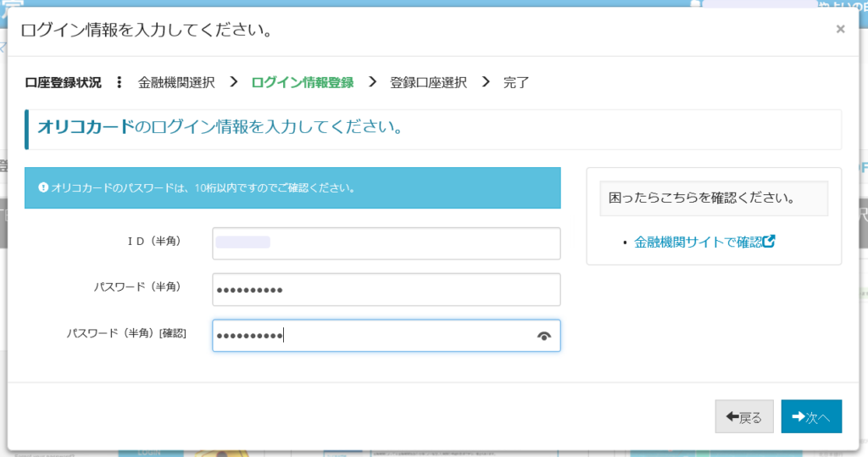Focus the パスワード（半角） field
This screenshot has width=868, height=457.
coord(386,289)
